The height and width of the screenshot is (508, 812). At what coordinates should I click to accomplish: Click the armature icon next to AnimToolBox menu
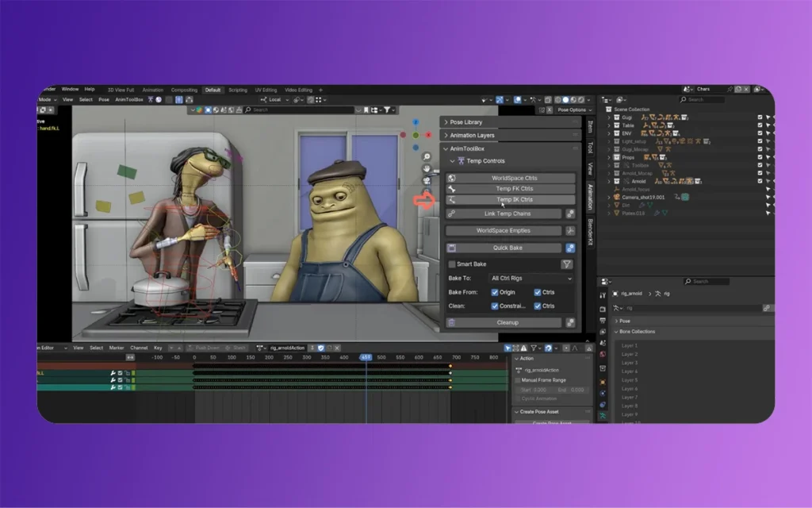tap(151, 99)
